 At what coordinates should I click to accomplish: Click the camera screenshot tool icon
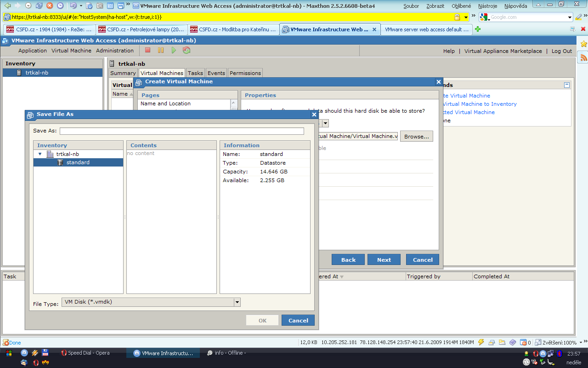pos(100,6)
